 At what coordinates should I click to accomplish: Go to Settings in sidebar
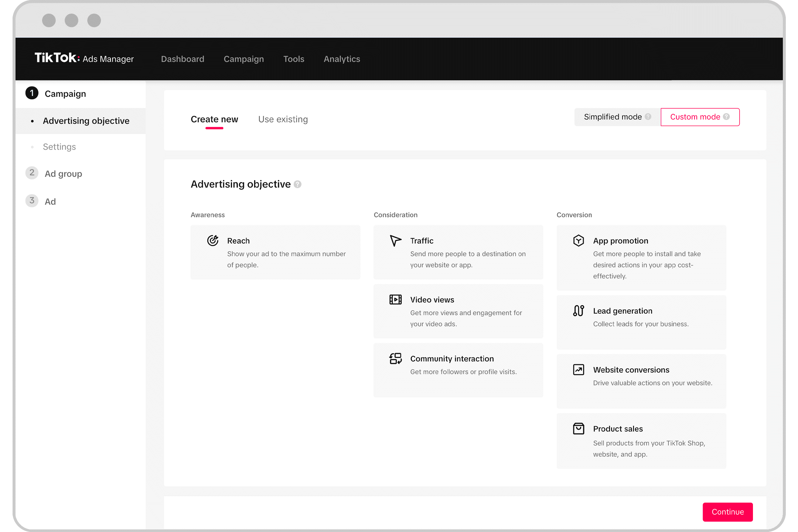click(59, 147)
